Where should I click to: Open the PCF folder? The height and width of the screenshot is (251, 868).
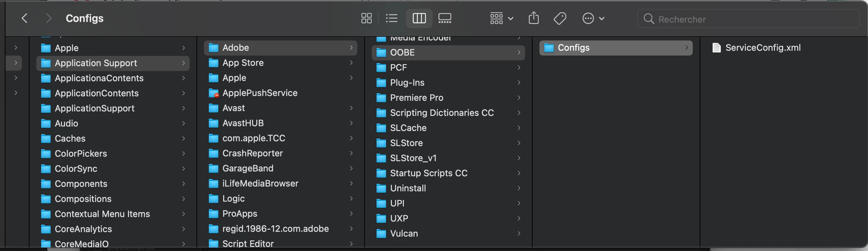[448, 68]
